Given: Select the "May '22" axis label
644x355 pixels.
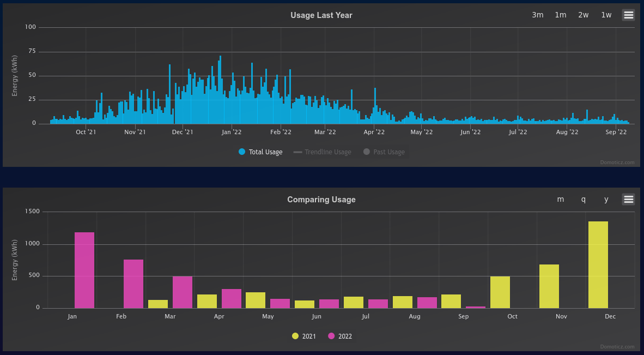Looking at the screenshot, I should pos(422,132).
